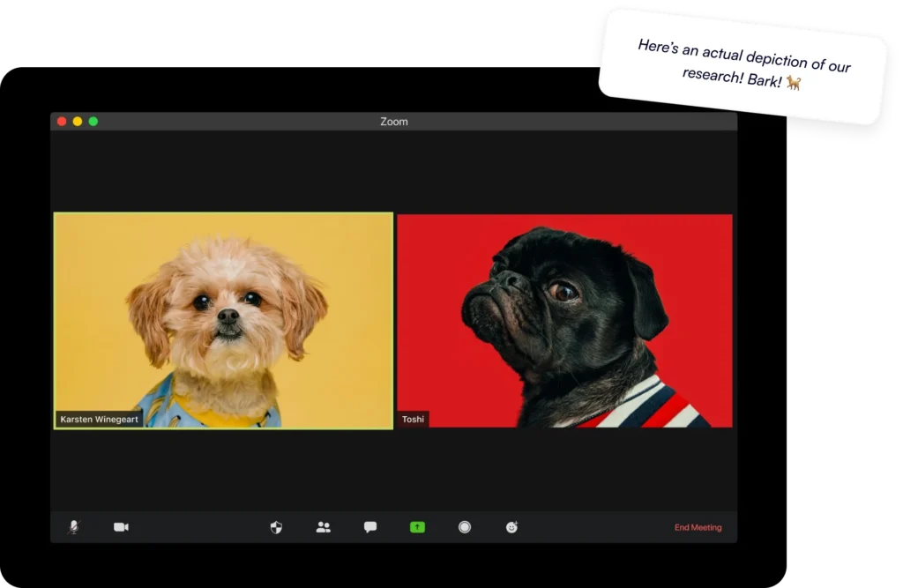Minimize Zoom using the yellow button

78,122
